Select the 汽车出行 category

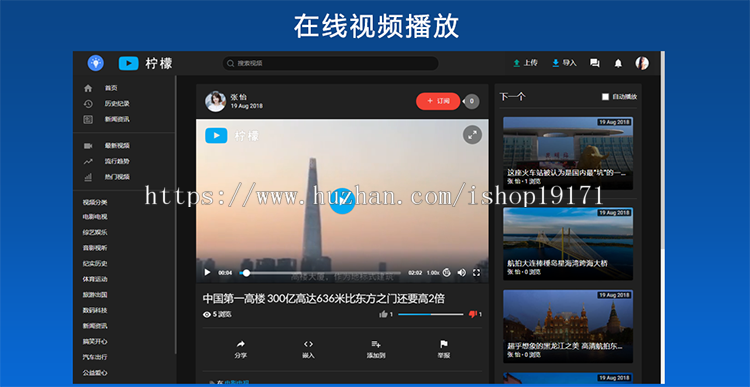95,357
